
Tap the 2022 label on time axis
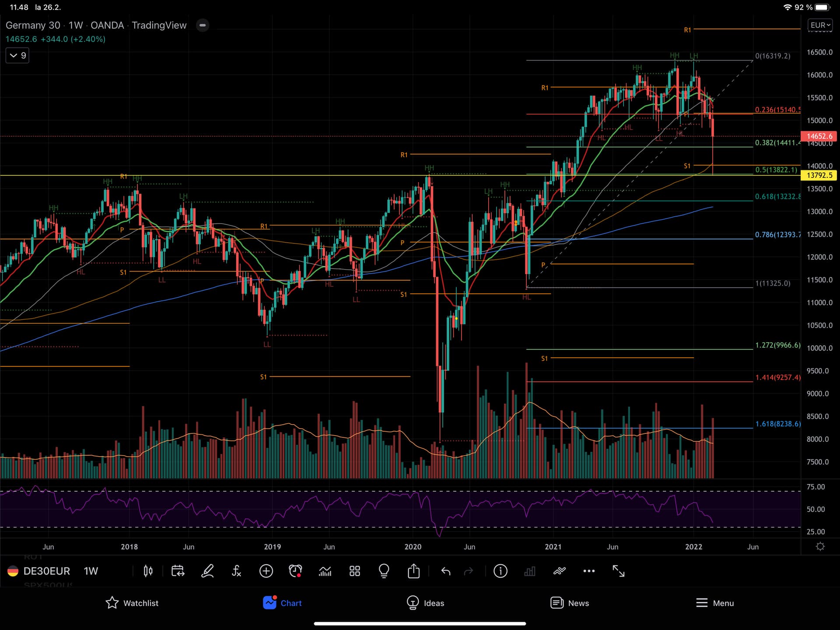pyautogui.click(x=693, y=547)
